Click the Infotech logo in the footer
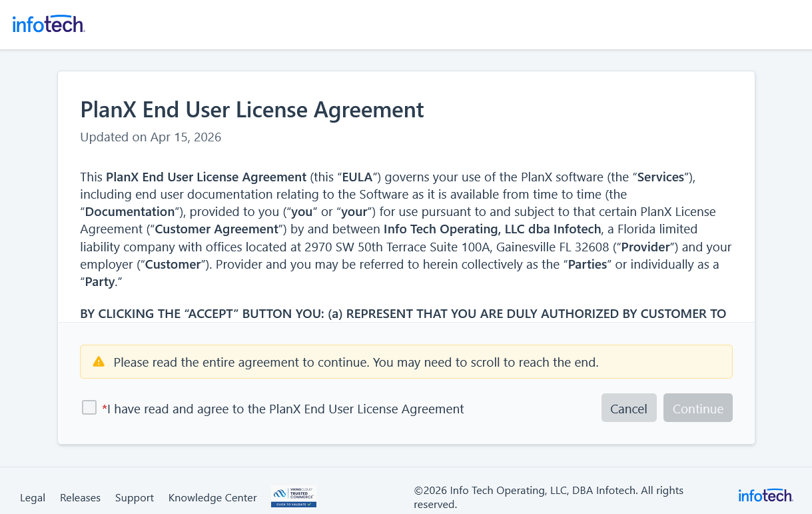This screenshot has height=514, width=812. (x=765, y=495)
